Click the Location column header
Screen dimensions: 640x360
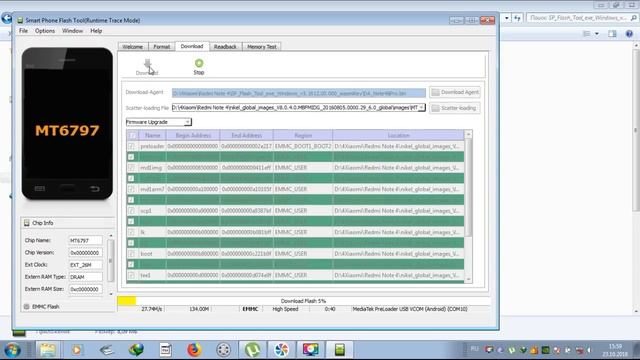tap(398, 136)
